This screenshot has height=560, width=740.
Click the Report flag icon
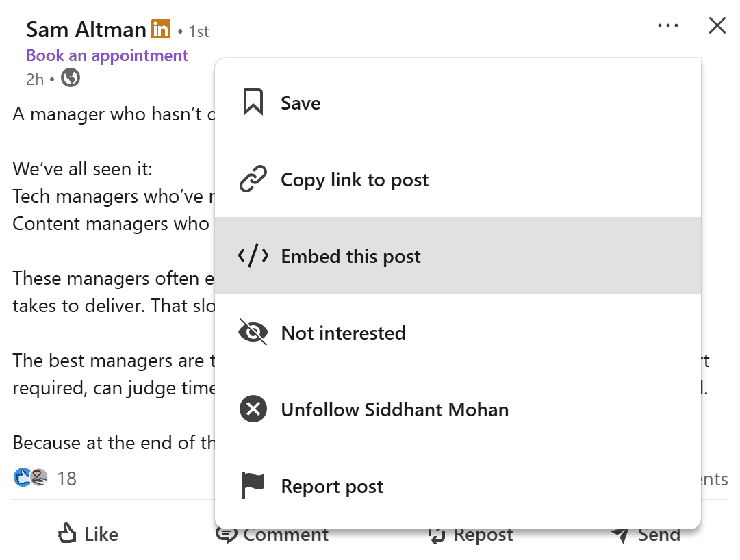253,487
